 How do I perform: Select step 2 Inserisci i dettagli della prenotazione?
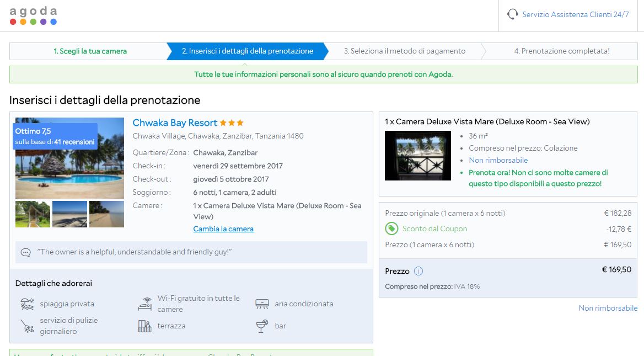247,51
